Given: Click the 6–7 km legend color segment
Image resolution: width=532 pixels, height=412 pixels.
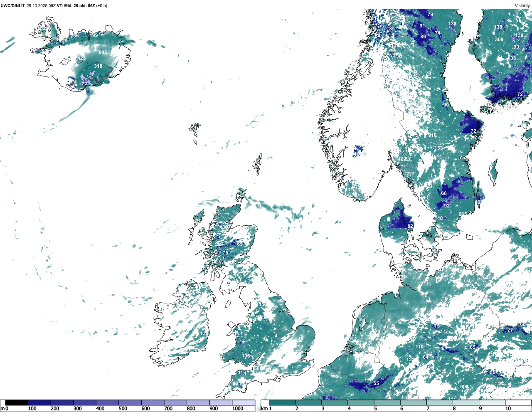Looking at the screenshot, I should tap(413, 402).
